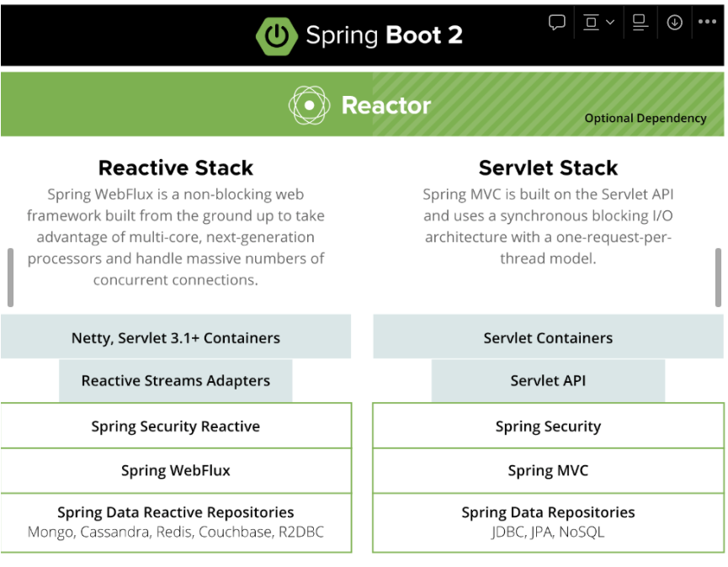
Task: Click the 'Servlet Stack' heading
Action: pyautogui.click(x=549, y=167)
